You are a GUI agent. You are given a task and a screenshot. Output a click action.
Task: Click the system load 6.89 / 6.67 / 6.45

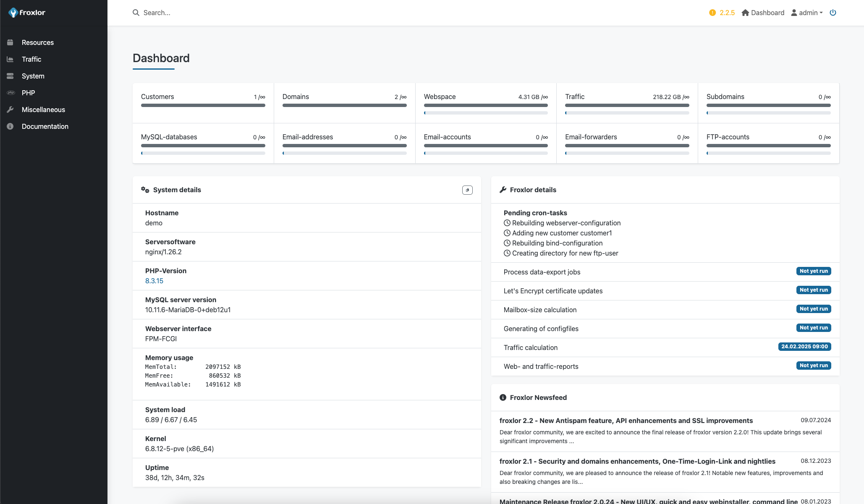171,420
